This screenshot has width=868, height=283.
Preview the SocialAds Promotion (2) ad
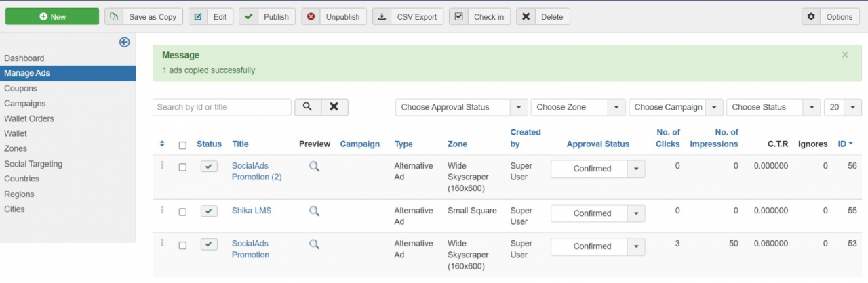(314, 166)
